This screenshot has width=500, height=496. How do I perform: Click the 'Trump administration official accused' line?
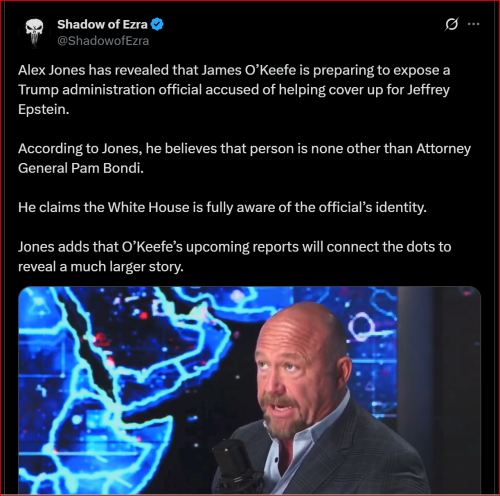tap(234, 90)
